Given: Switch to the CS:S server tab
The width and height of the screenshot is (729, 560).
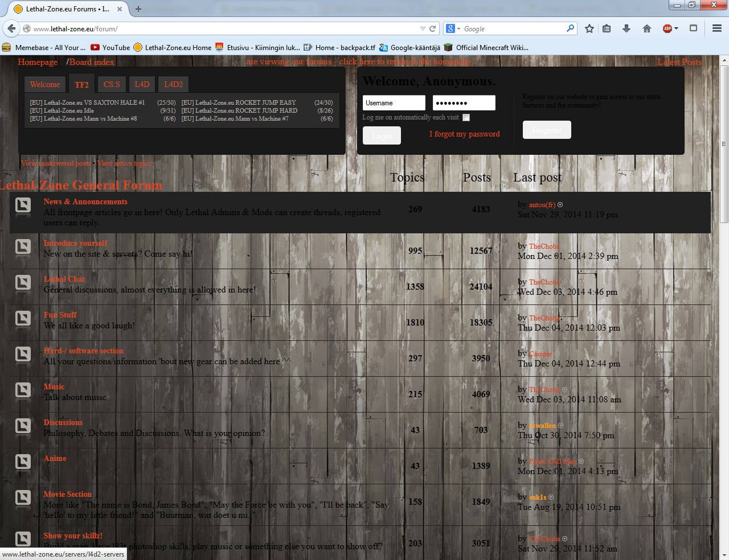Looking at the screenshot, I should coord(112,84).
